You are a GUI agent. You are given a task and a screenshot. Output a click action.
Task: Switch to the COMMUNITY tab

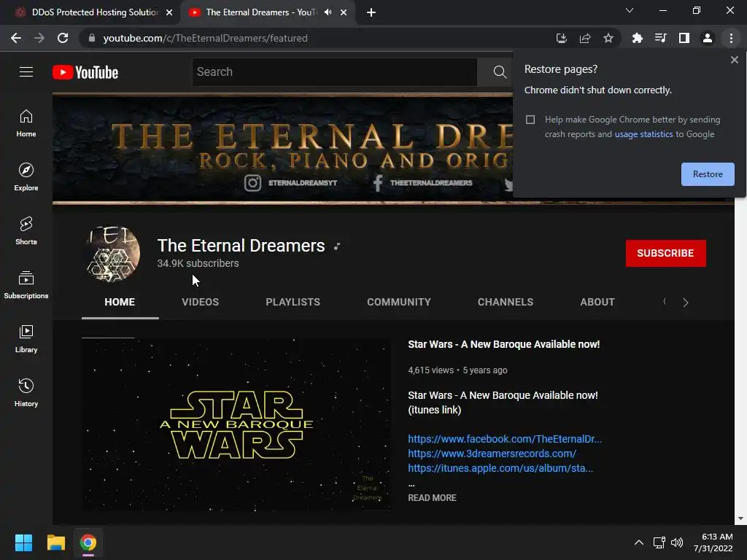(x=399, y=302)
